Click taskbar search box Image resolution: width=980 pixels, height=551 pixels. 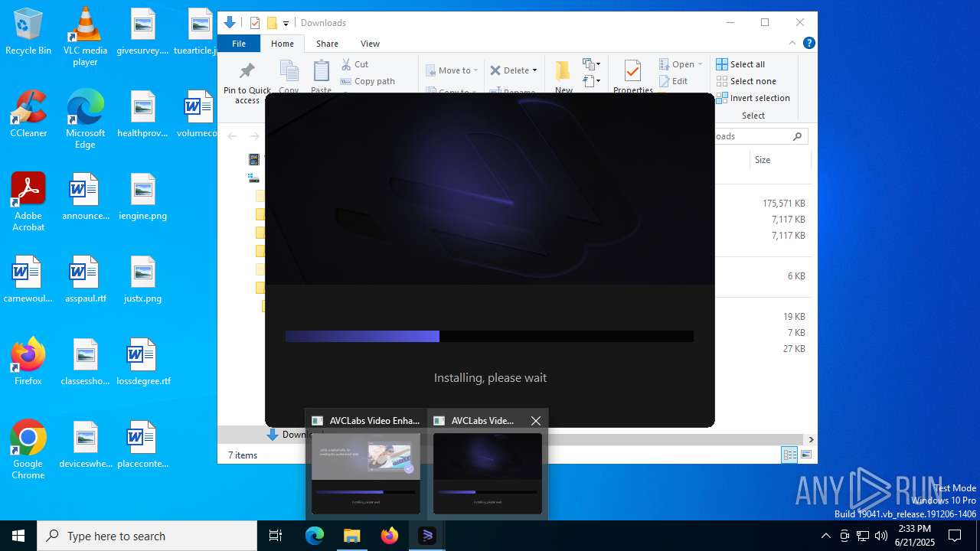147,536
